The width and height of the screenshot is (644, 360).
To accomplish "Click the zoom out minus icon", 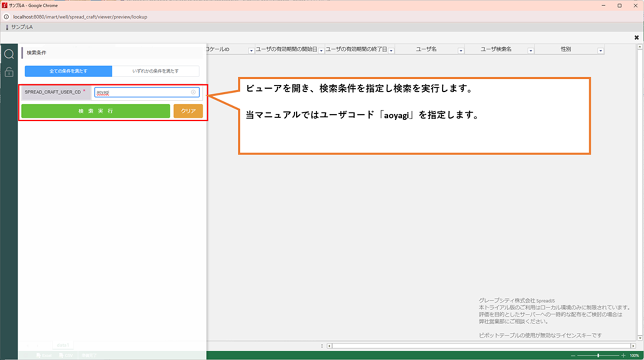I will (573, 355).
